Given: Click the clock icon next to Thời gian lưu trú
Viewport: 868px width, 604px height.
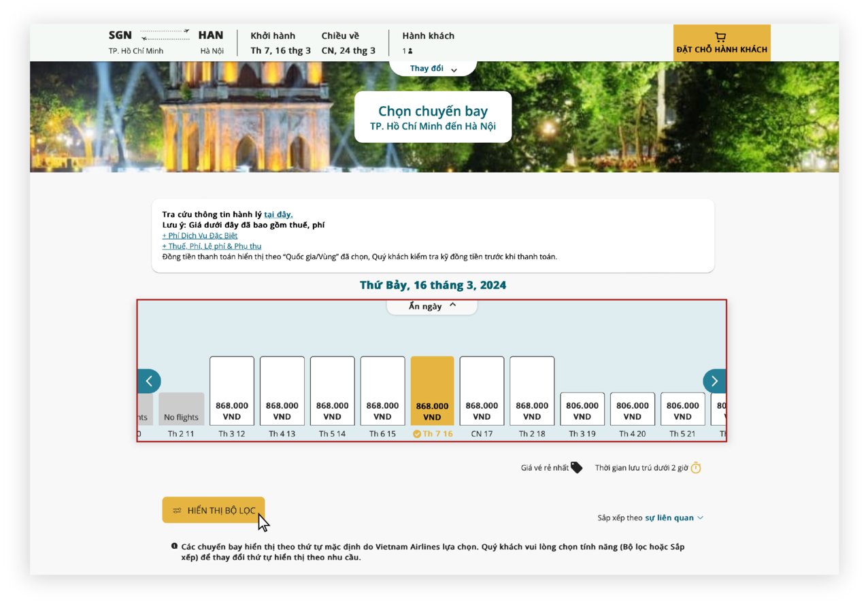Looking at the screenshot, I should tap(697, 467).
